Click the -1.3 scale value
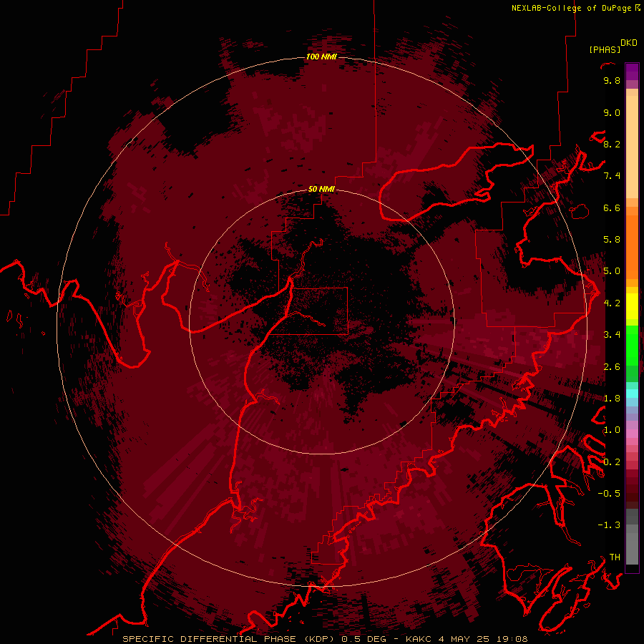 pos(609,525)
